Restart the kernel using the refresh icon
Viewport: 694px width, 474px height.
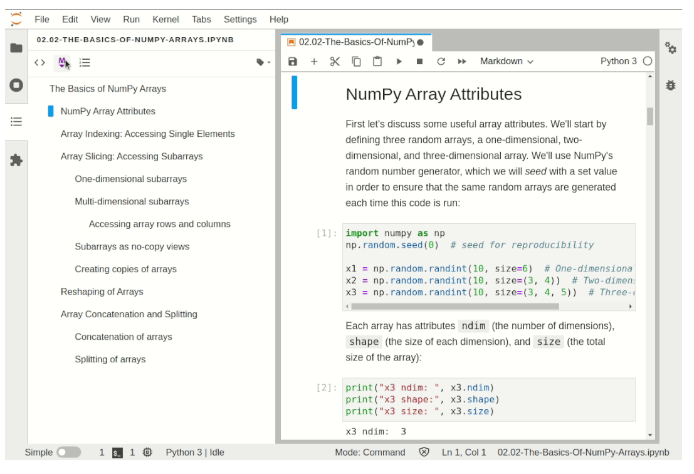440,62
